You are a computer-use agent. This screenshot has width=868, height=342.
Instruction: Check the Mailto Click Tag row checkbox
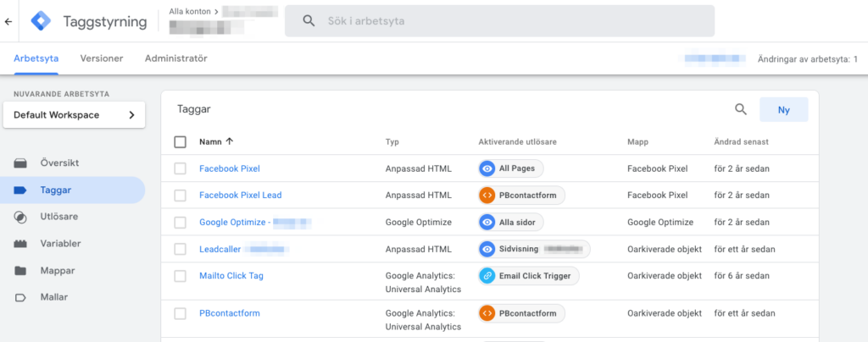[x=180, y=276]
